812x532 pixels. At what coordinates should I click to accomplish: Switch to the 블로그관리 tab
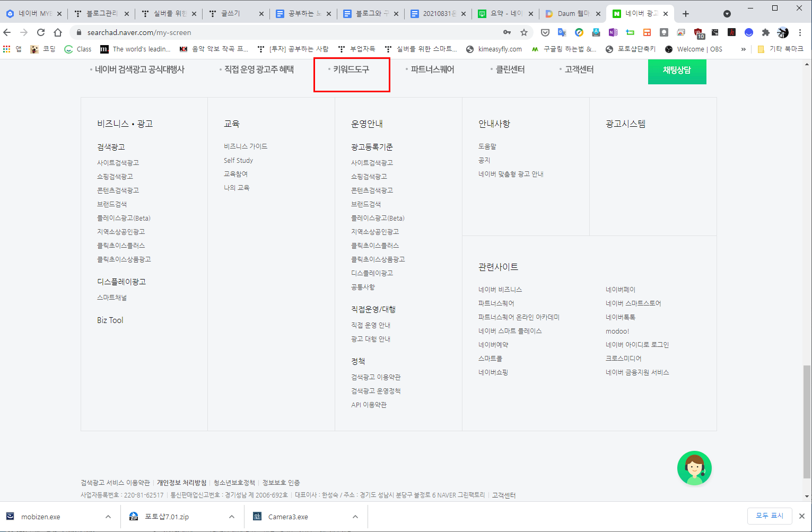click(x=102, y=14)
